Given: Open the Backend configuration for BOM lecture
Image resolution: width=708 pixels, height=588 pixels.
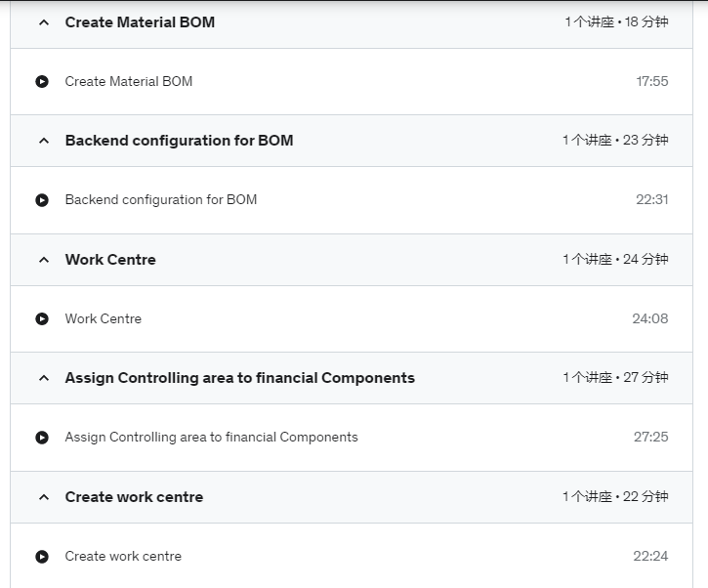Looking at the screenshot, I should 161,199.
